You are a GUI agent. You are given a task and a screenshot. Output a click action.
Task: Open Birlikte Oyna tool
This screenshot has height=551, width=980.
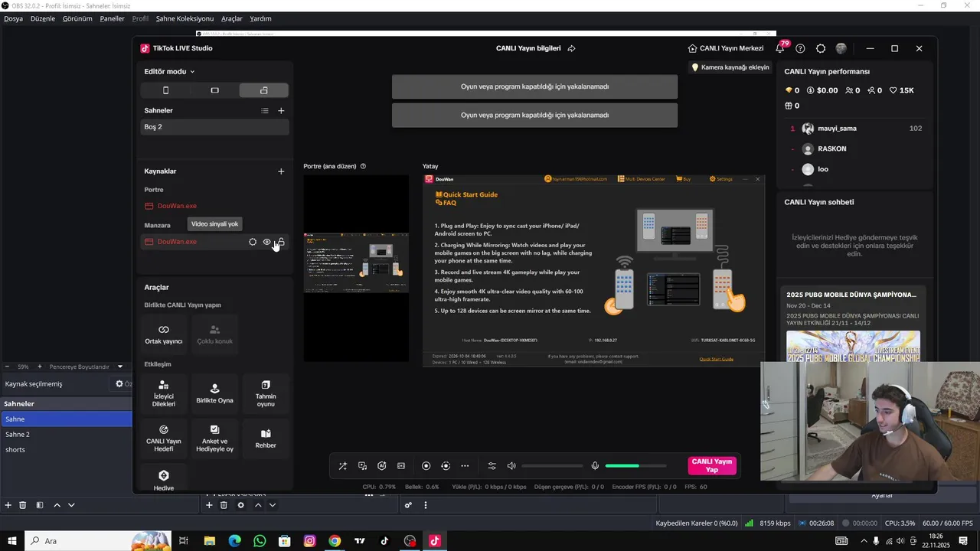click(x=214, y=394)
